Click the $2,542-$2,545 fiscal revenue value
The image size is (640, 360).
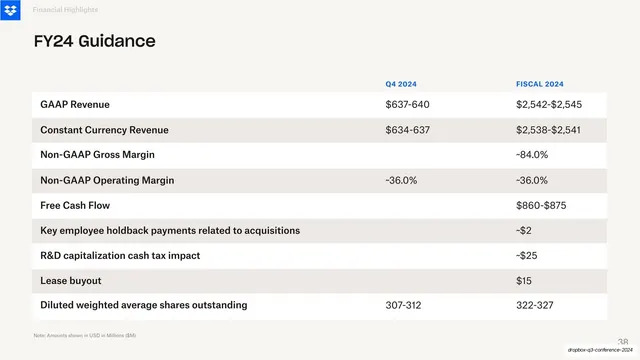(x=549, y=104)
